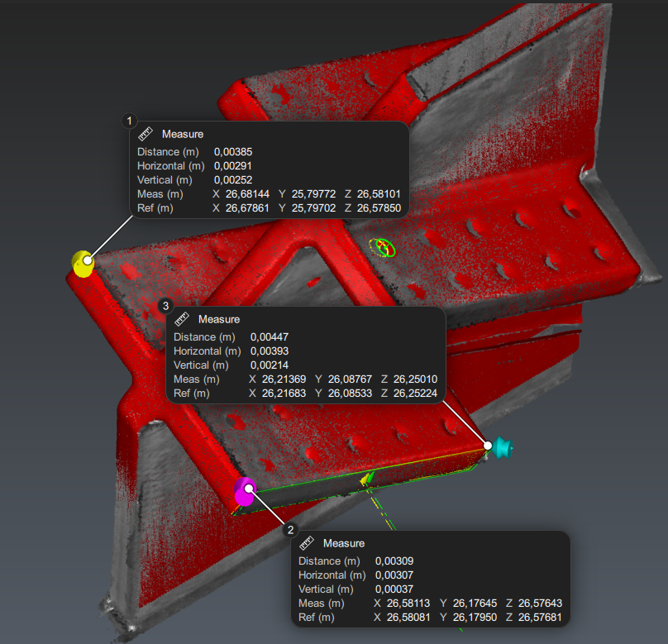Screen dimensions: 668x644
Task: Select the cyan spool-shaped marker
Action: [x=504, y=446]
